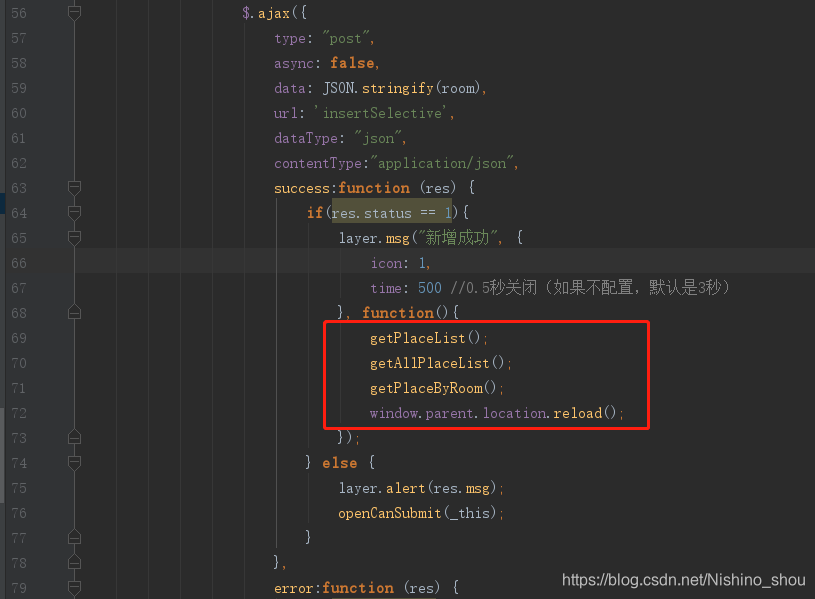Click the time value 500
This screenshot has height=599, width=815.
pos(430,288)
